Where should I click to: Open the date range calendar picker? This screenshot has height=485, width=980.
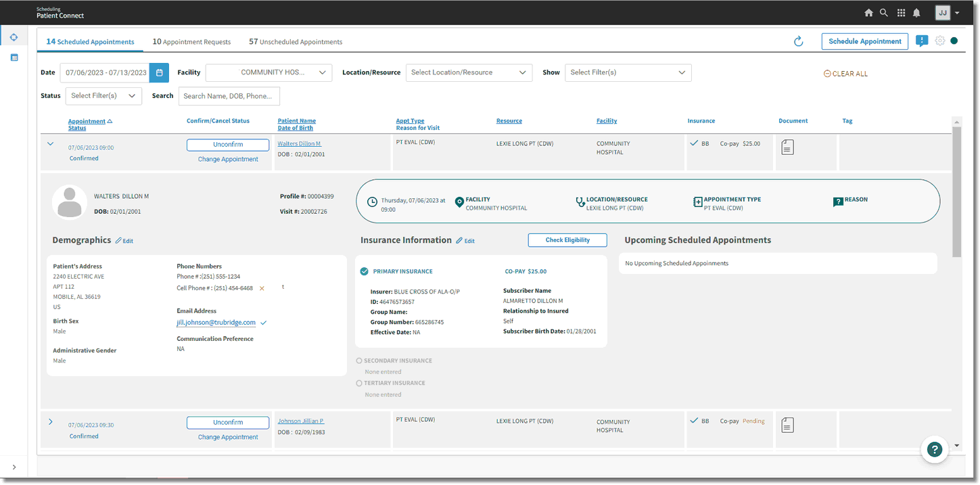pos(160,72)
